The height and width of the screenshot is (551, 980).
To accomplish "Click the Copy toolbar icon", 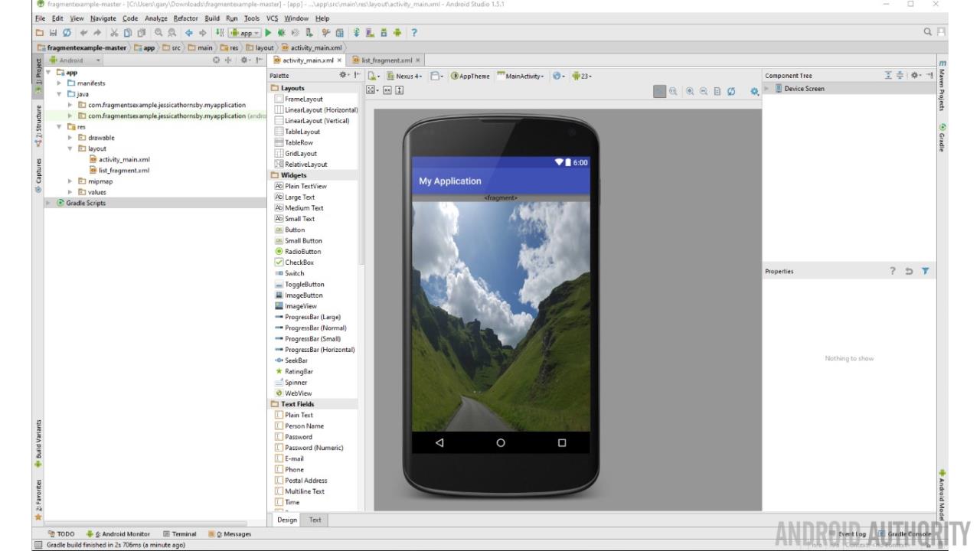I will [128, 33].
